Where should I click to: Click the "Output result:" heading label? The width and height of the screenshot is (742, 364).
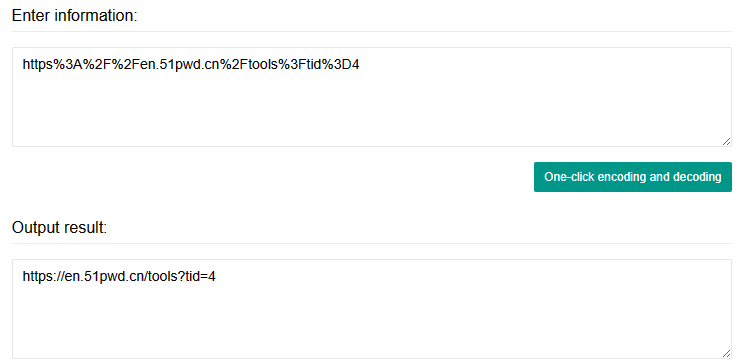(60, 228)
